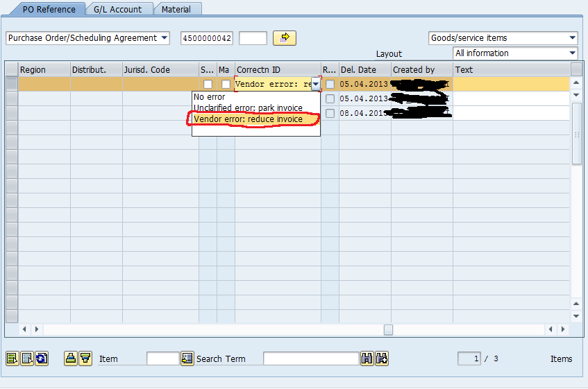The image size is (588, 389).
Task: Click the current item number field showing 1
Action: point(469,358)
